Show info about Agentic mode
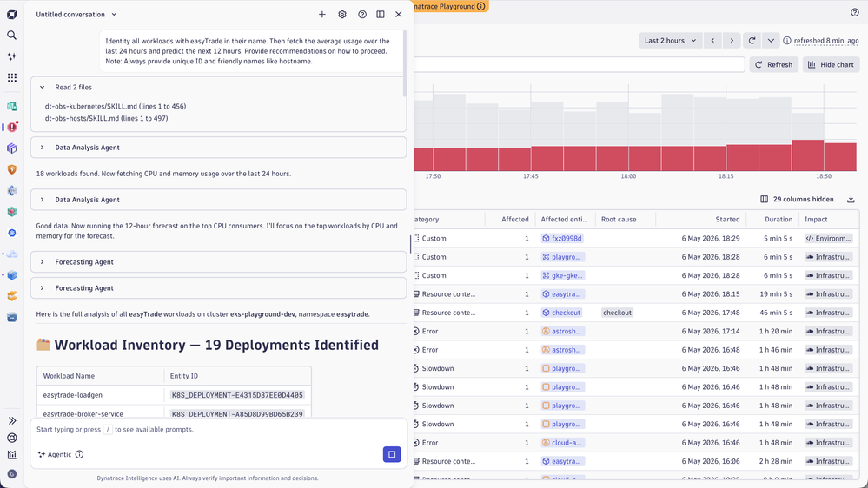Image resolution: width=868 pixels, height=488 pixels. coord(79,454)
